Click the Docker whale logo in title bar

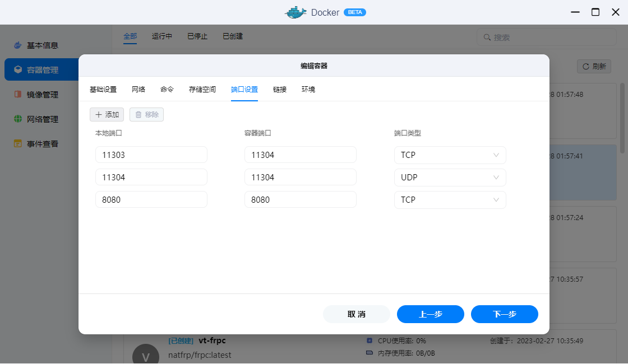pyautogui.click(x=295, y=12)
